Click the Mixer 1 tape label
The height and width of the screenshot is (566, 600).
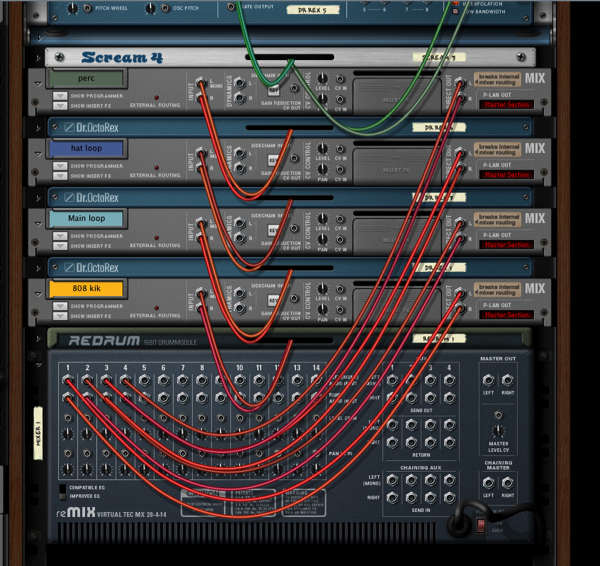coord(38,433)
